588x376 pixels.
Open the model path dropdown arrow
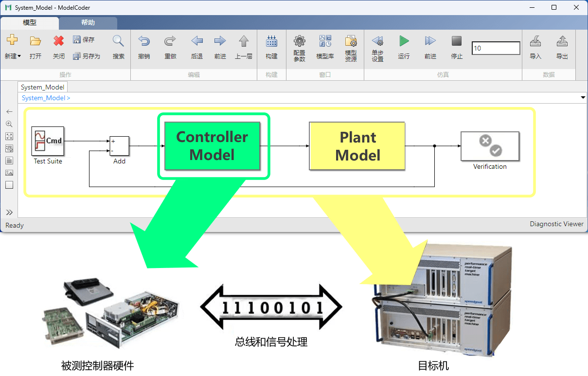[x=583, y=98]
